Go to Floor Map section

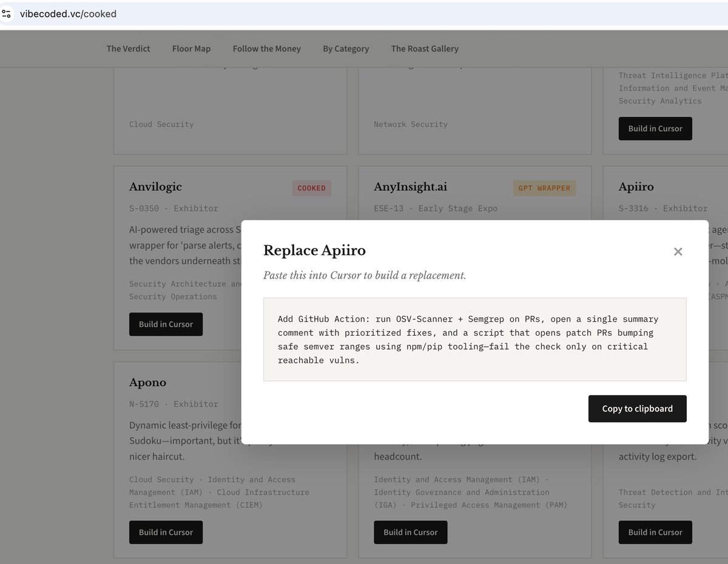click(191, 49)
